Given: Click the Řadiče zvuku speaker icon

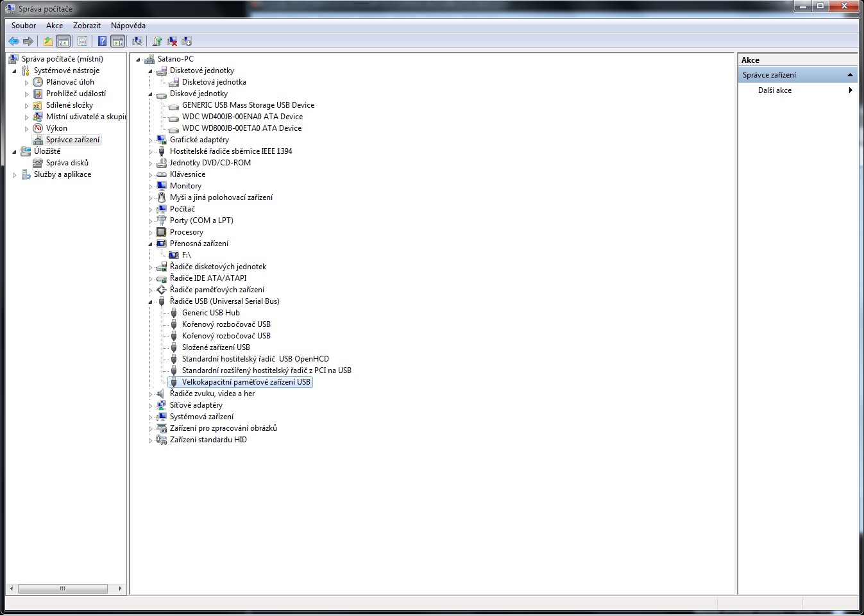Looking at the screenshot, I should pyautogui.click(x=162, y=394).
